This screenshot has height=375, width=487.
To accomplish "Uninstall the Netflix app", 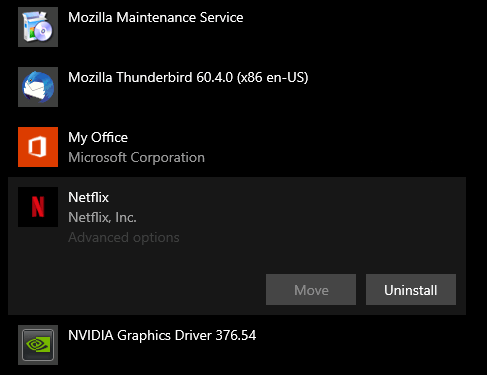I will pyautogui.click(x=411, y=290).
